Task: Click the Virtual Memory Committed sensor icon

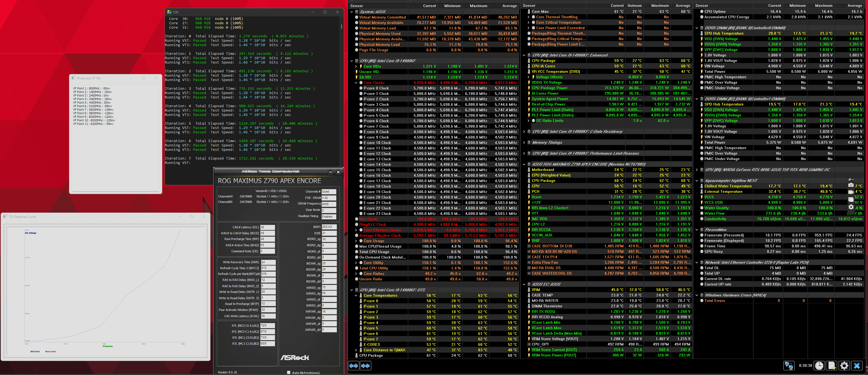Action: pos(357,17)
